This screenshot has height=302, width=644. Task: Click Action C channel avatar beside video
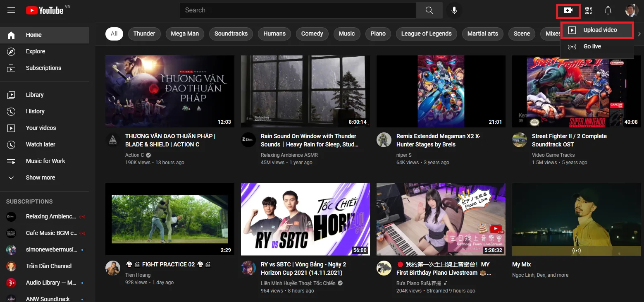(x=113, y=140)
